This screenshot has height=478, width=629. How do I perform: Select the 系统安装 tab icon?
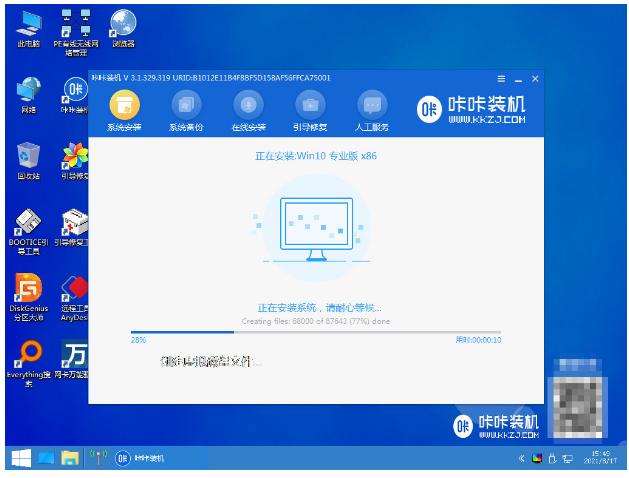point(124,105)
